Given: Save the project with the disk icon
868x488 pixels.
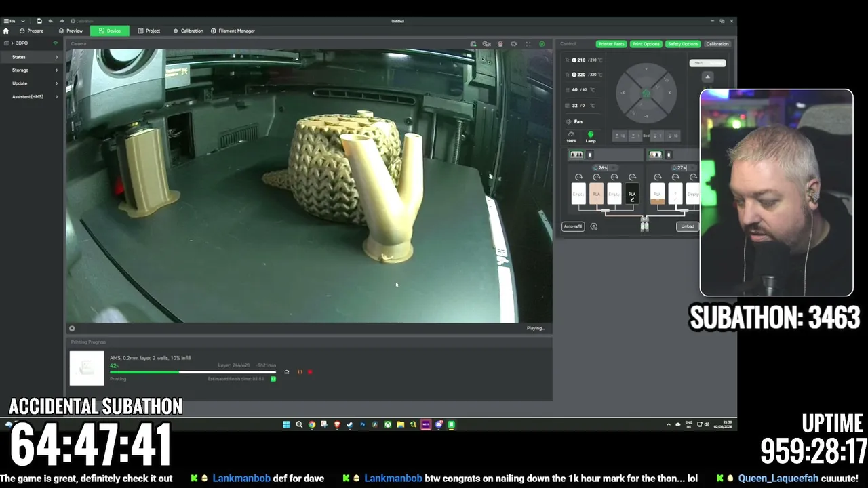Looking at the screenshot, I should click(x=39, y=21).
